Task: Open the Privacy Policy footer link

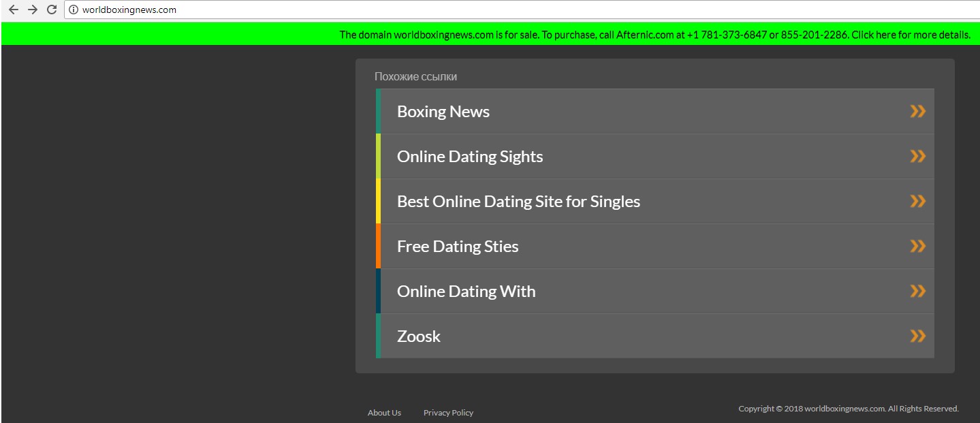Action: (x=448, y=413)
